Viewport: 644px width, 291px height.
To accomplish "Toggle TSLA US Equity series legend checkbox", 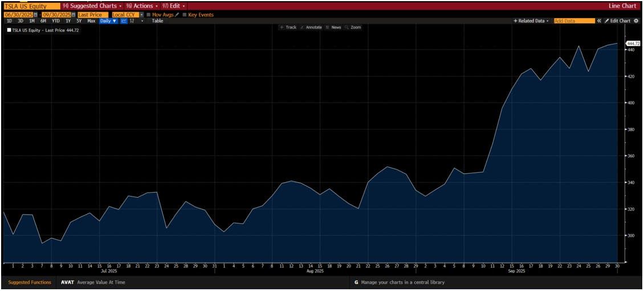I will [x=9, y=30].
